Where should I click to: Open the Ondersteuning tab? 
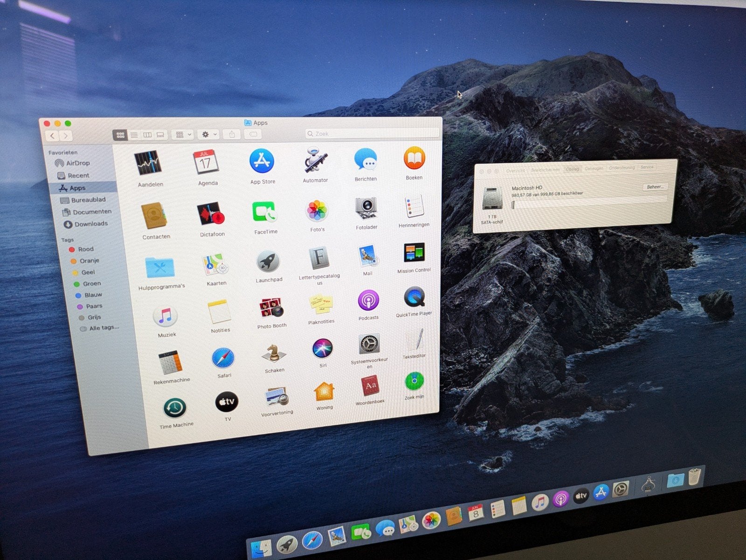(622, 167)
